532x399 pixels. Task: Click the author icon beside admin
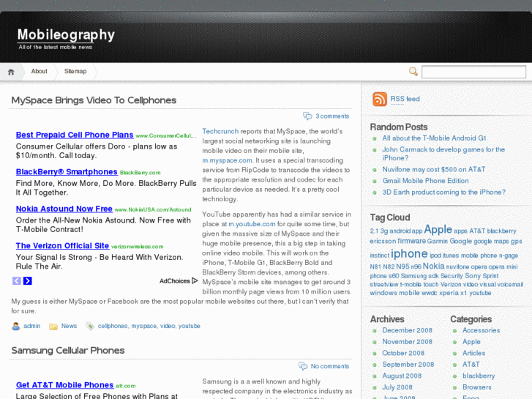(15, 327)
